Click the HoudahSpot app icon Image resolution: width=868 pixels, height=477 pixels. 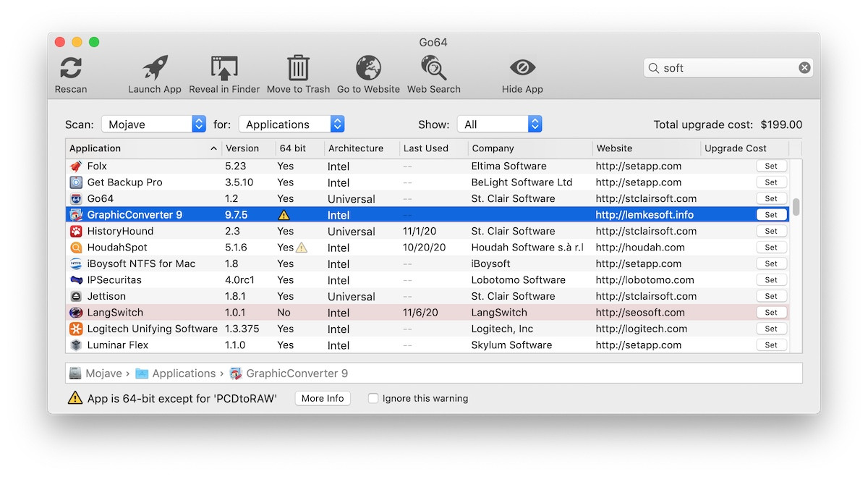click(76, 248)
